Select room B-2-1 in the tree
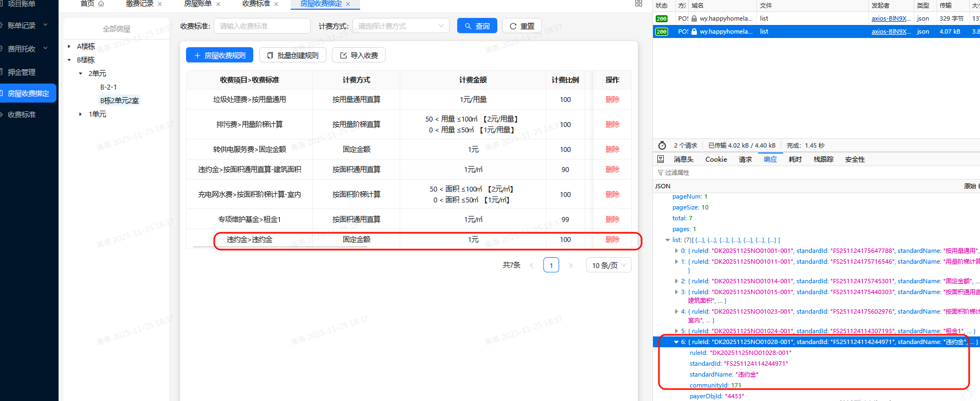 click(x=108, y=87)
